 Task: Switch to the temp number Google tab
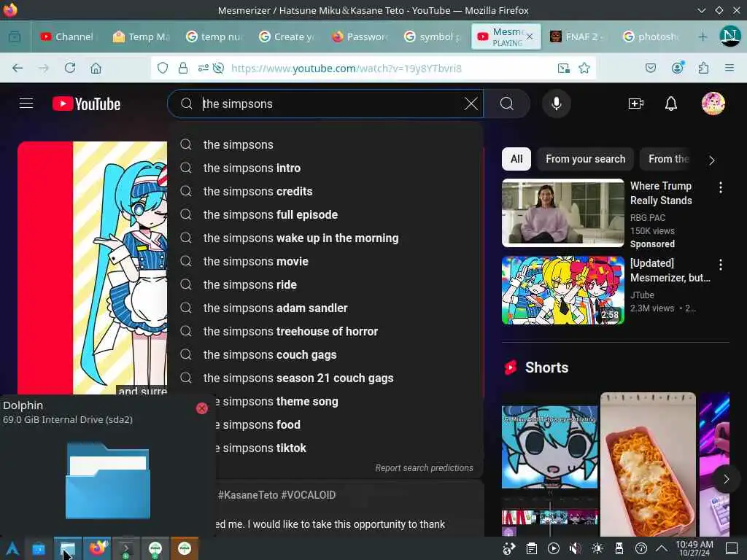coord(215,36)
